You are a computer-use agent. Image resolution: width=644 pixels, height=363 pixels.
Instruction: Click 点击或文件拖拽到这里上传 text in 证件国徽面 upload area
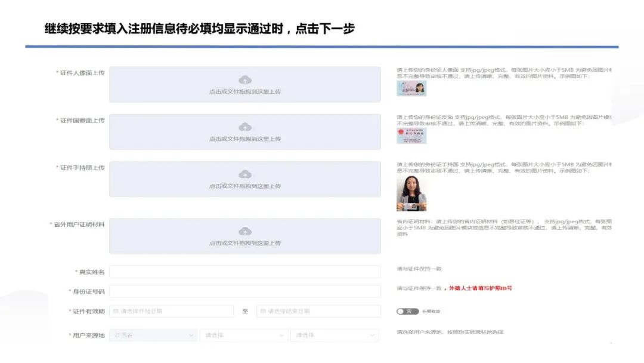point(245,139)
